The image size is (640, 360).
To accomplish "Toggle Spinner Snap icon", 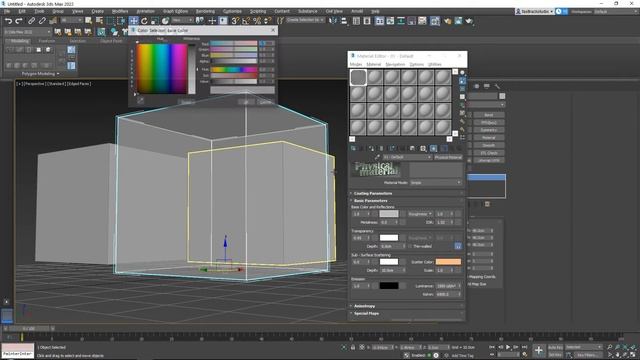I will pos(267,21).
